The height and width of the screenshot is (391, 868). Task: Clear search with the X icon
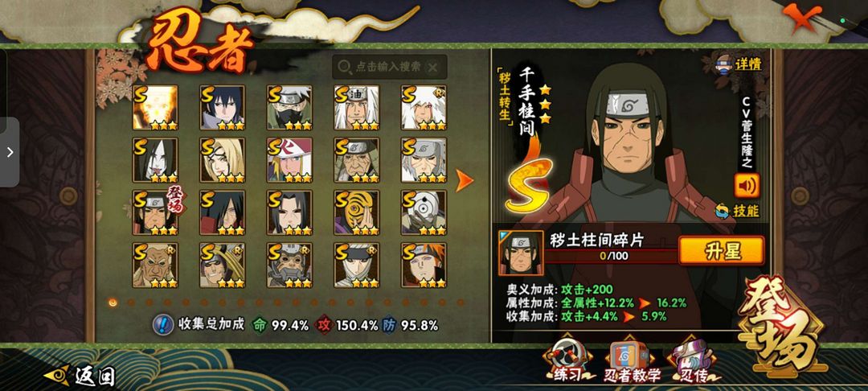pyautogui.click(x=433, y=68)
